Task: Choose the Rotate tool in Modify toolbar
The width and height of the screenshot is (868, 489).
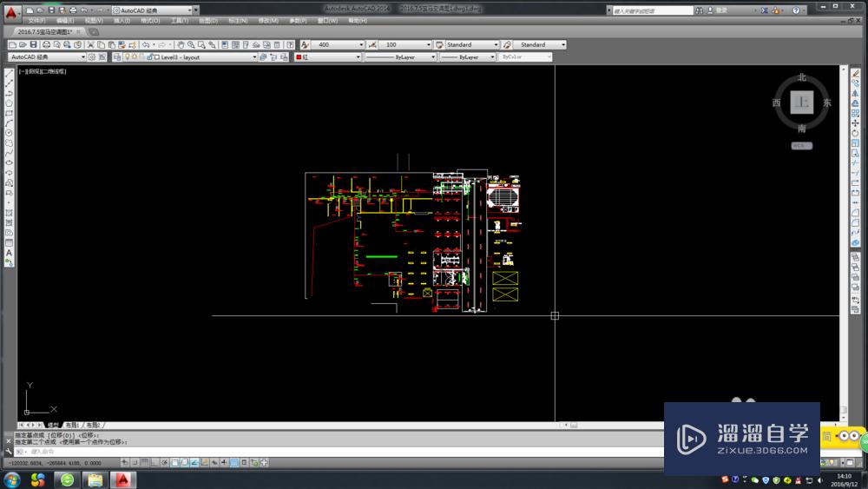Action: 855,134
